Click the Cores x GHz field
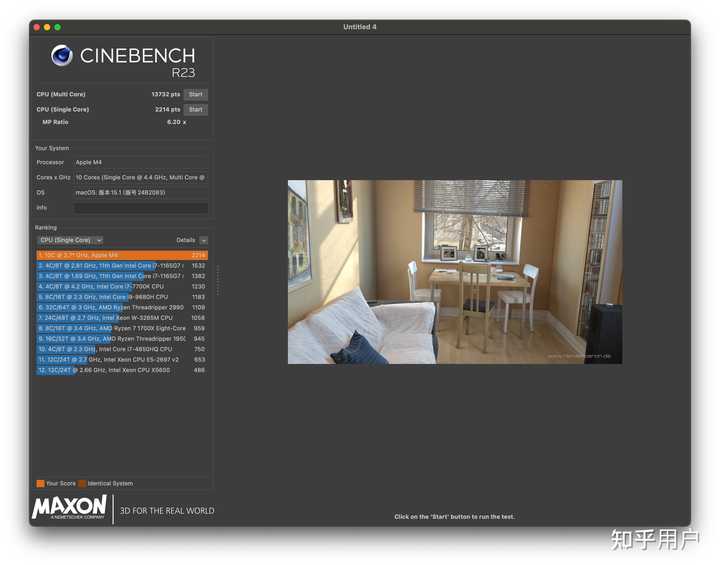This screenshot has width=720, height=565. coord(141,177)
